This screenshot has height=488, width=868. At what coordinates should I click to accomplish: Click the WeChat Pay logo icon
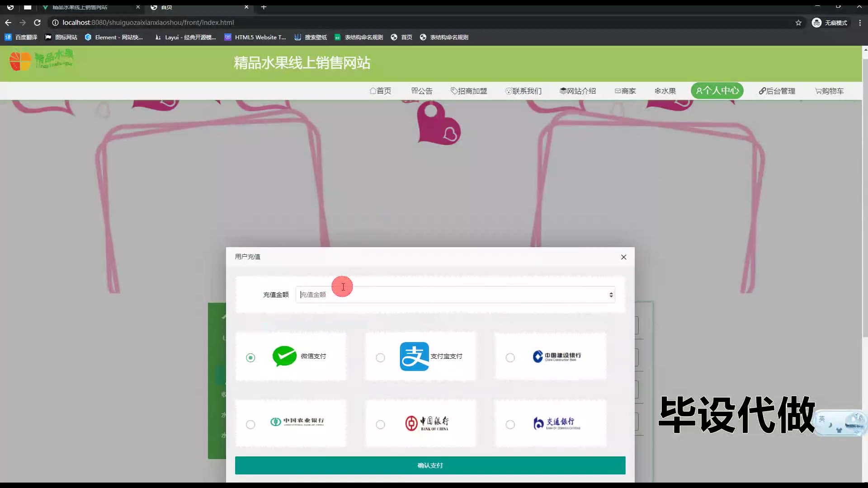tap(284, 356)
